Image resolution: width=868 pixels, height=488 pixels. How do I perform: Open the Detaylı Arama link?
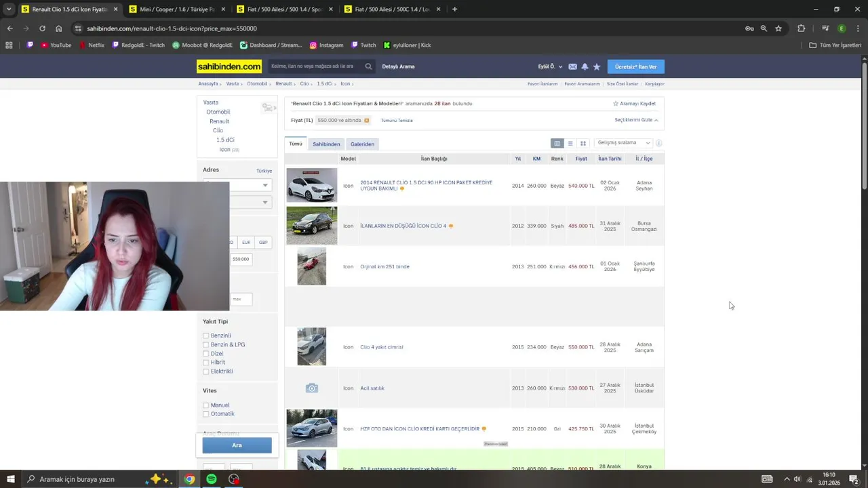[398, 66]
